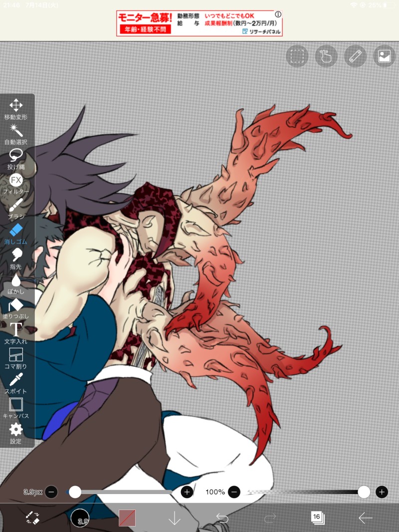399x532 pixels.
Task: Open the 設定 settings gear
Action: pos(15,434)
